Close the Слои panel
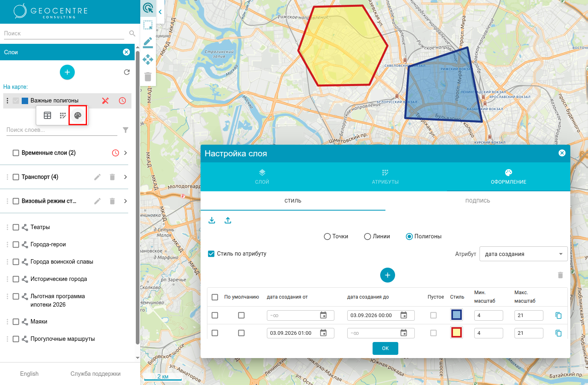This screenshot has height=385, width=588. tap(126, 52)
